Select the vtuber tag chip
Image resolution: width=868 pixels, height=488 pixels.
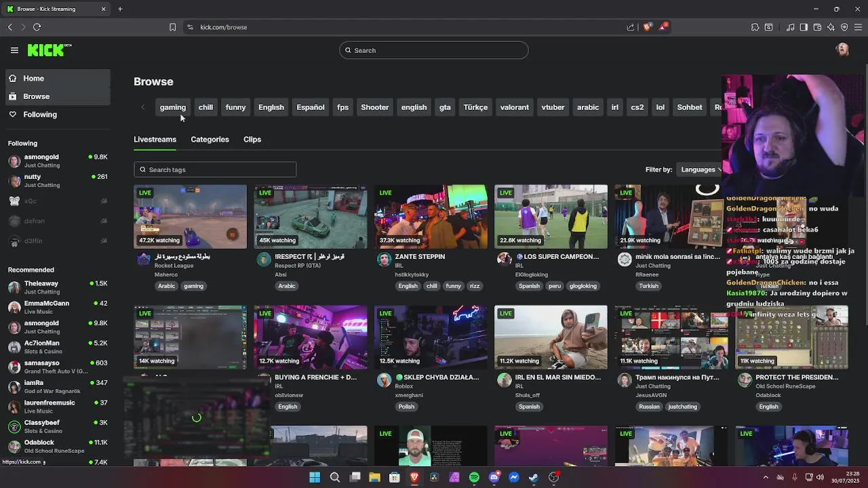point(553,107)
